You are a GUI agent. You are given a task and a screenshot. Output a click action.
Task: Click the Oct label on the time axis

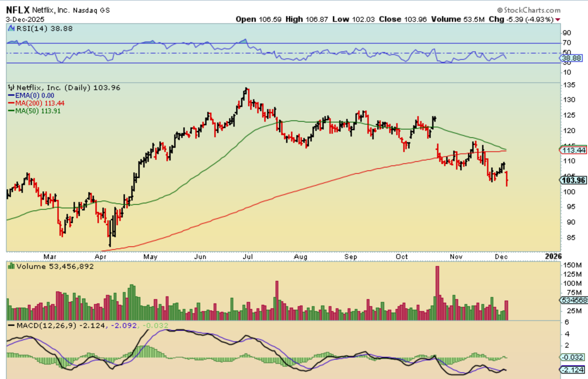[402, 257]
